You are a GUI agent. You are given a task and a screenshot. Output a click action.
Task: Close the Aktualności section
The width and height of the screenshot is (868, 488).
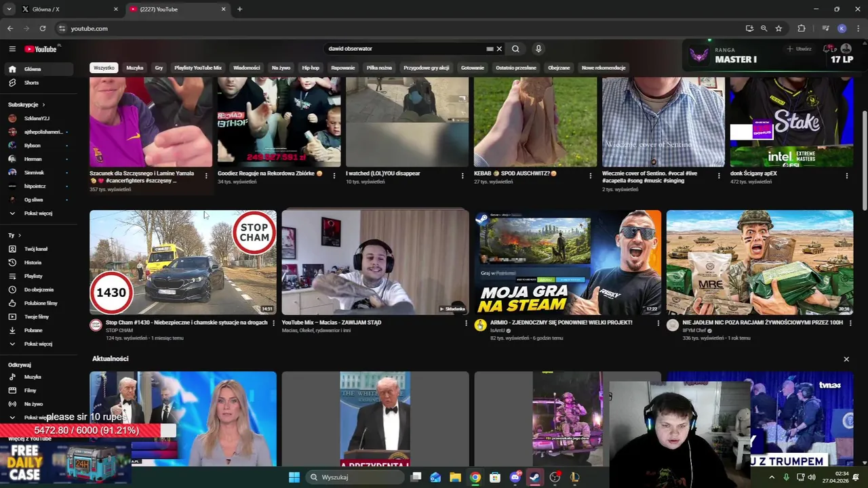pos(846,359)
